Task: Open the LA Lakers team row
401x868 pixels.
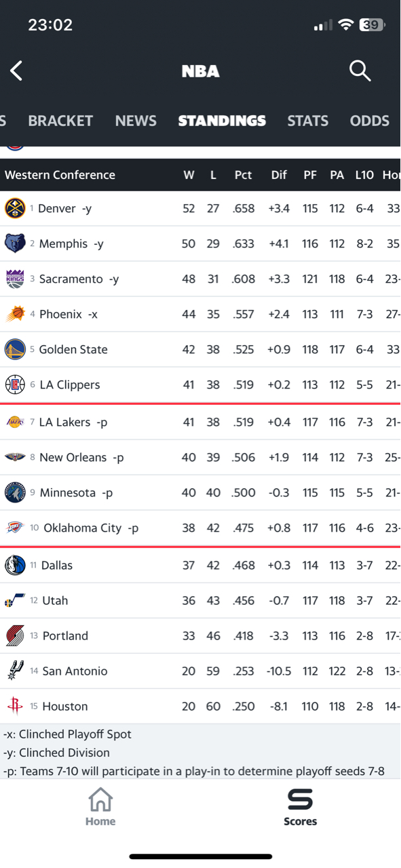Action: [x=200, y=422]
